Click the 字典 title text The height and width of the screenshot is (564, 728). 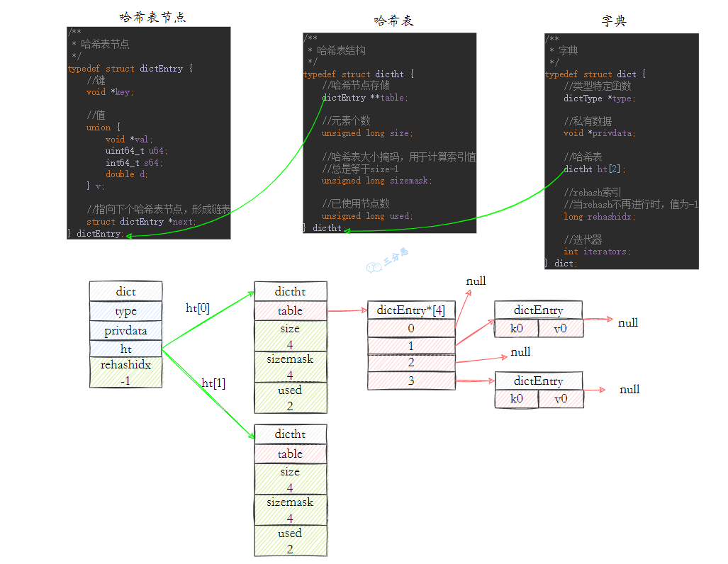pos(614,21)
